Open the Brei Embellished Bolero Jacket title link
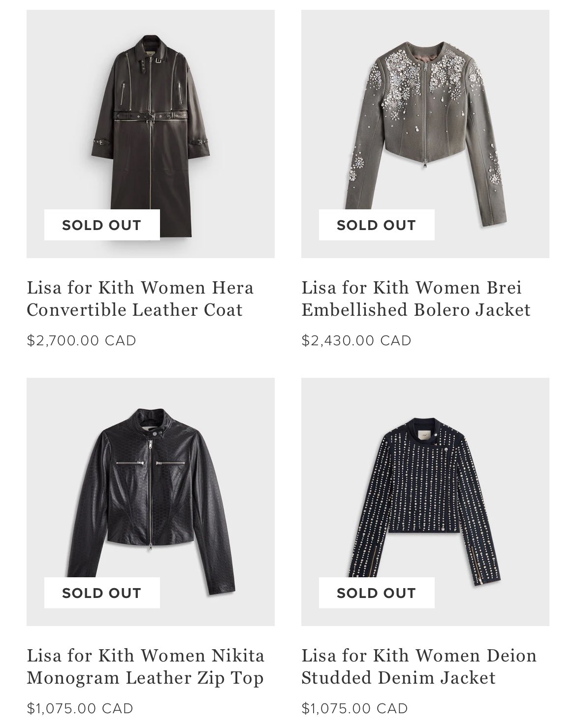576x728 pixels. pos(416,298)
